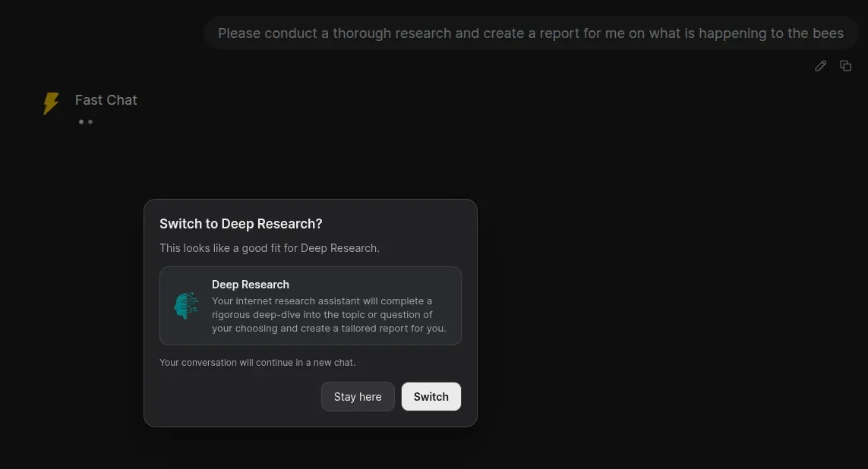The height and width of the screenshot is (469, 868).
Task: Click the bees research request message
Action: (x=530, y=33)
